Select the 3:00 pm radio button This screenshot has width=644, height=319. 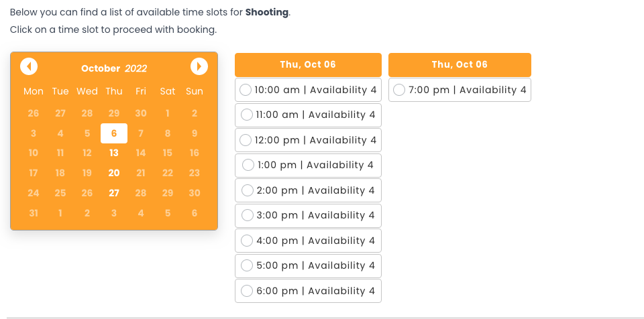click(246, 215)
